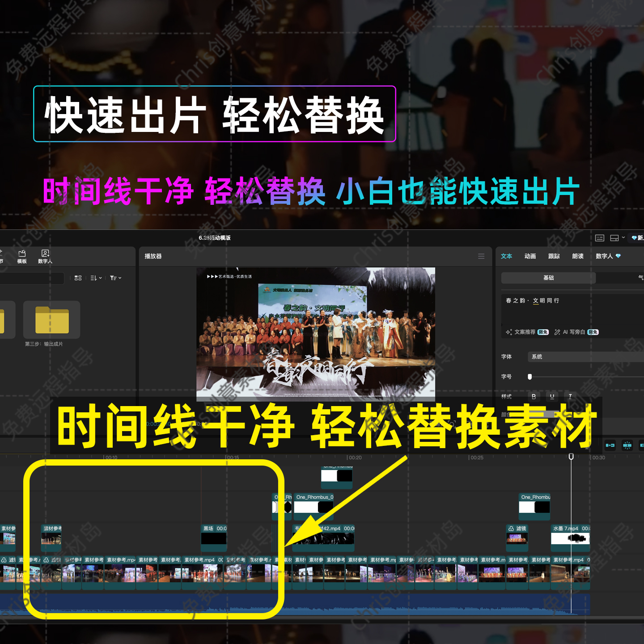This screenshot has height=644, width=644.
Task: Click the timeline playhead marker
Action: 571,457
